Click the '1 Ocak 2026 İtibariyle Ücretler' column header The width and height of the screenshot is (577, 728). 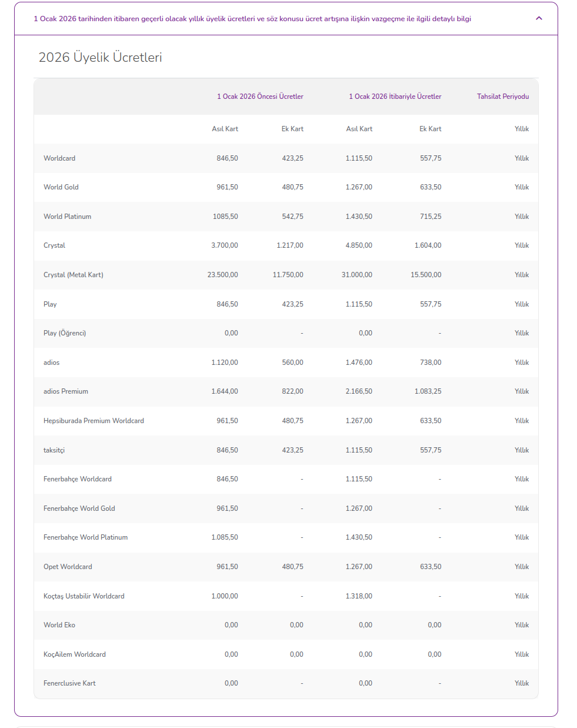pos(395,97)
